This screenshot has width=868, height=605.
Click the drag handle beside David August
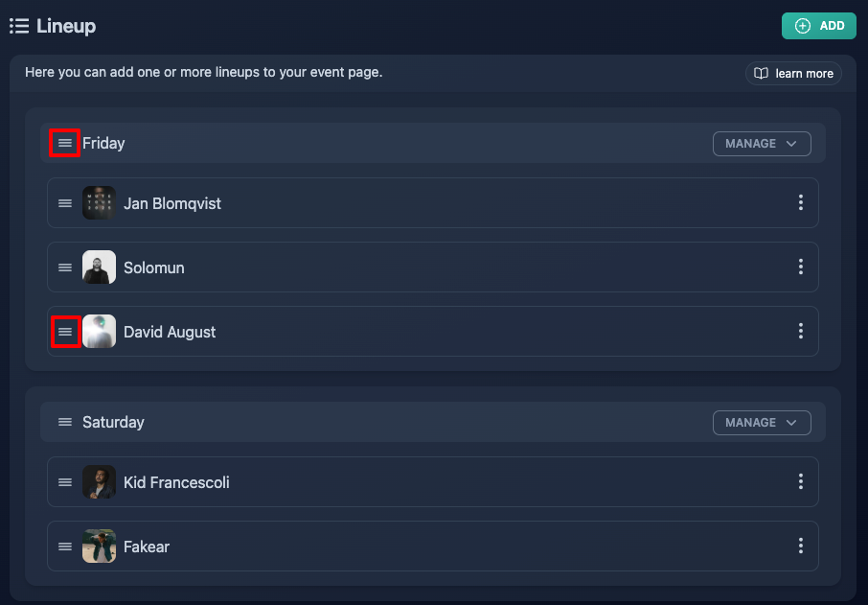click(65, 332)
